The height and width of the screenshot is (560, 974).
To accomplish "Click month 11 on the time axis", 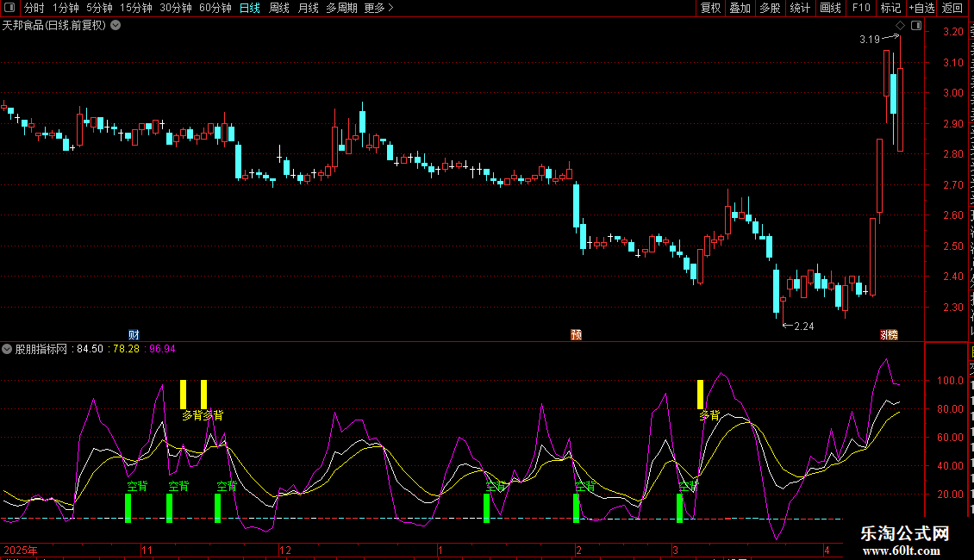I will click(147, 550).
